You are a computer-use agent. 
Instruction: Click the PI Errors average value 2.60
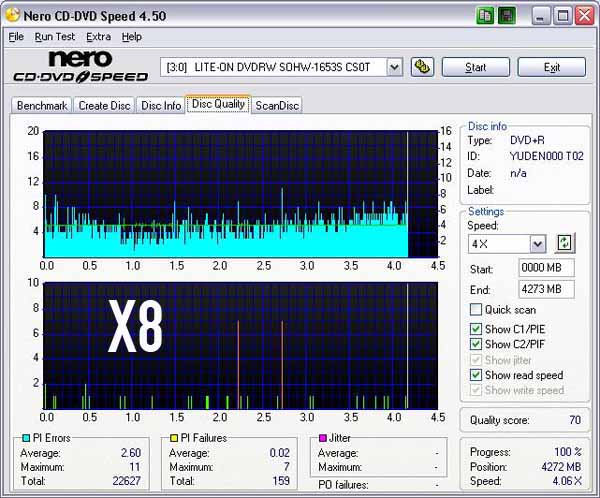point(131,453)
